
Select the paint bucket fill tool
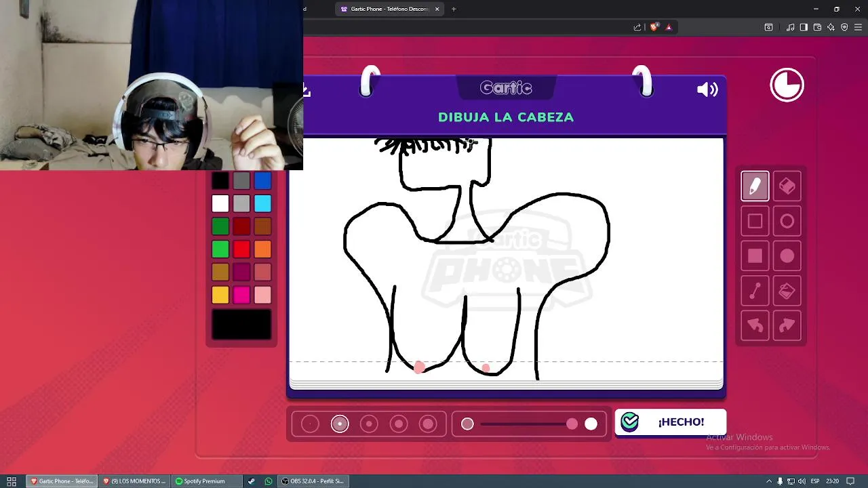tap(787, 291)
